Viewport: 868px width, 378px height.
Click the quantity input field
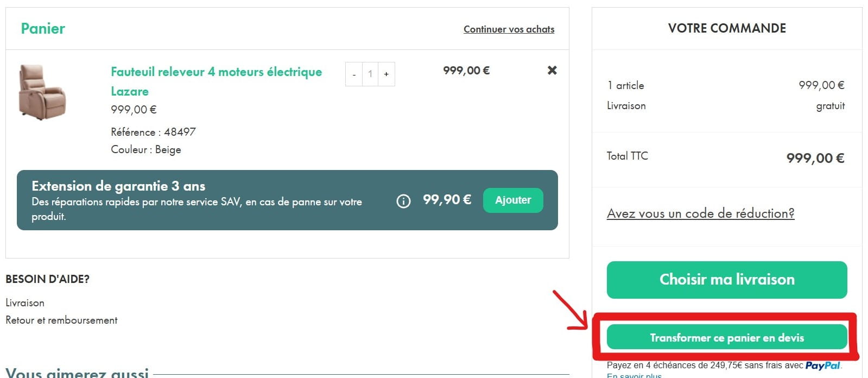tap(370, 74)
